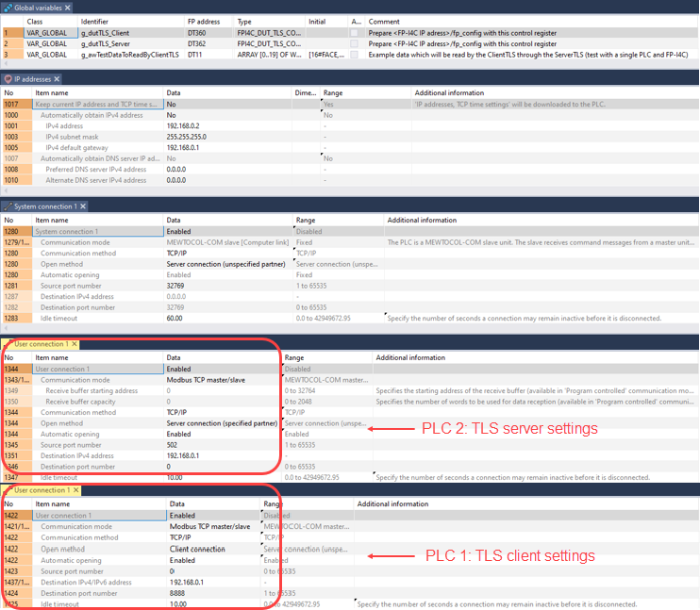This screenshot has height=610, width=700.
Task: Open User connection 1 tab above row 1344
Action: [42, 344]
